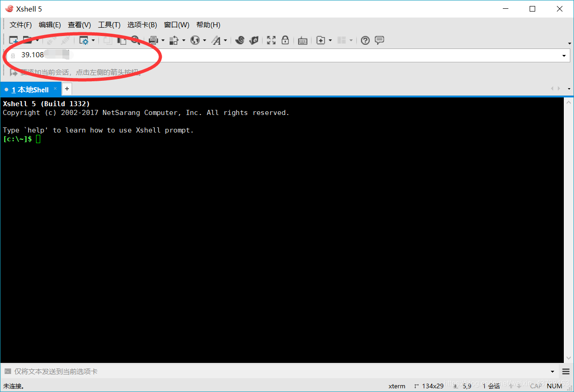Toggle full screen mode icon
The image size is (574, 392).
click(271, 41)
